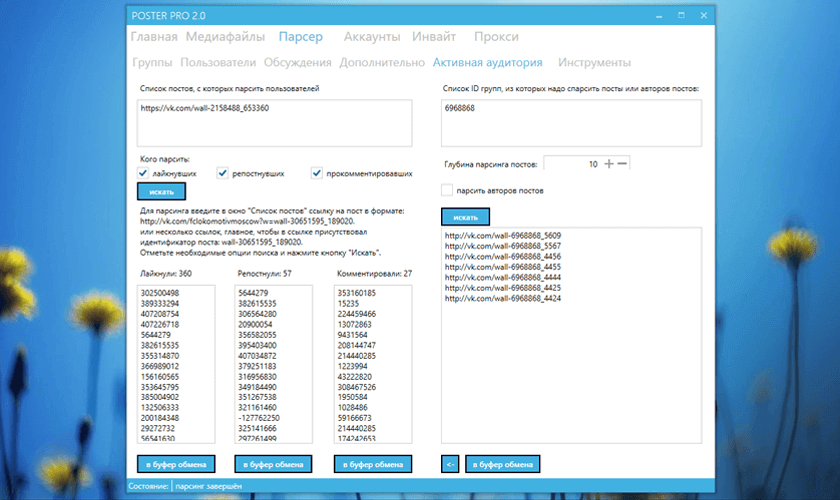840x500 pixels.
Task: Toggle the прокомментировавших checkbox
Action: [x=317, y=173]
